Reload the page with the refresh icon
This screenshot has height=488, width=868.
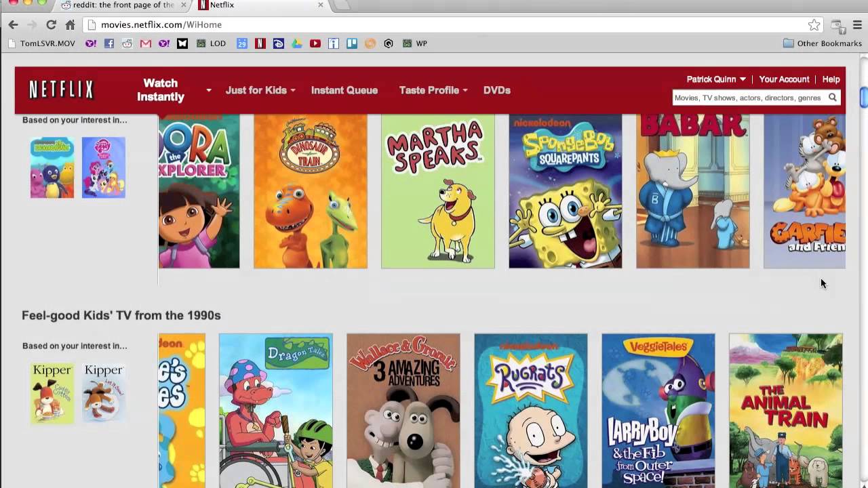pyautogui.click(x=51, y=24)
